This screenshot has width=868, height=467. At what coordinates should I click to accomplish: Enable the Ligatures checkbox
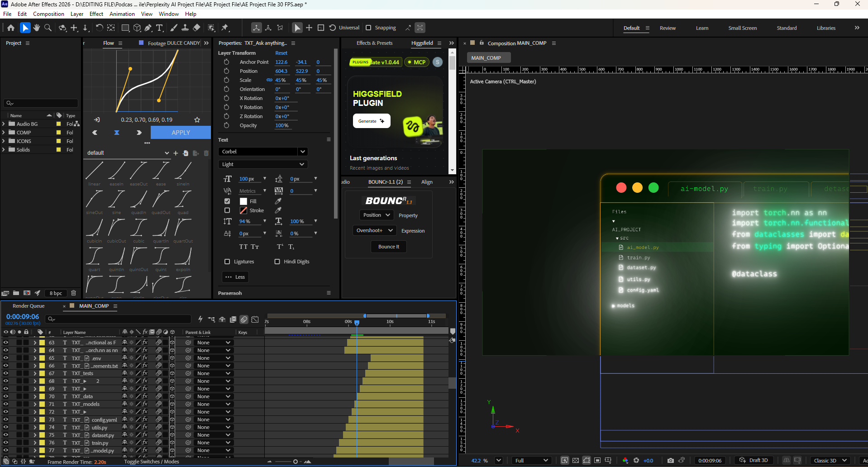click(227, 262)
